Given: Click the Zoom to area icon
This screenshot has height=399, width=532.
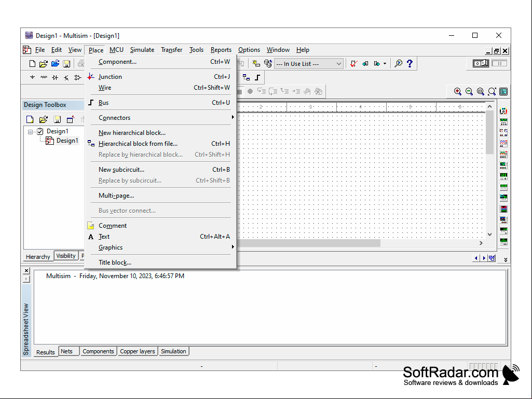Looking at the screenshot, I should point(481,91).
